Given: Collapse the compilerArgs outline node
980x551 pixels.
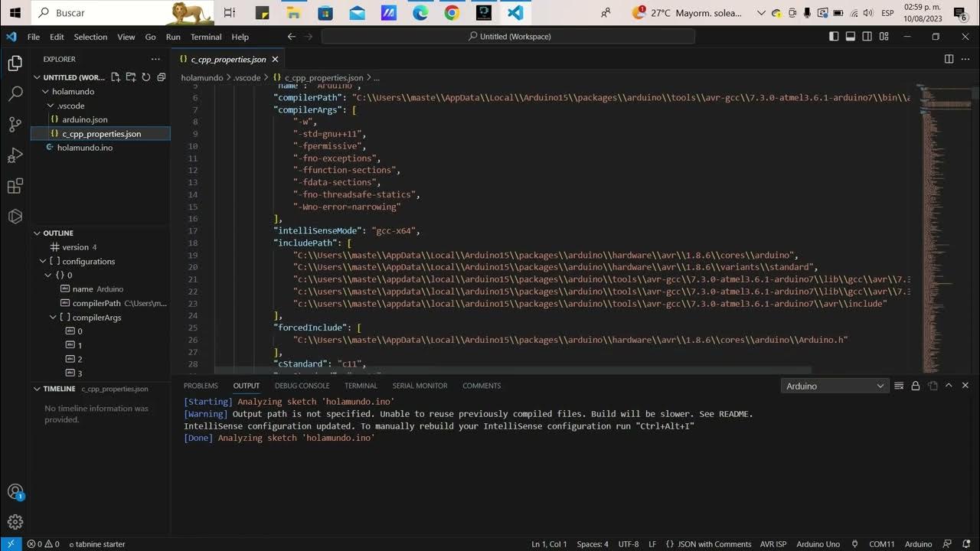Looking at the screenshot, I should click(x=54, y=318).
